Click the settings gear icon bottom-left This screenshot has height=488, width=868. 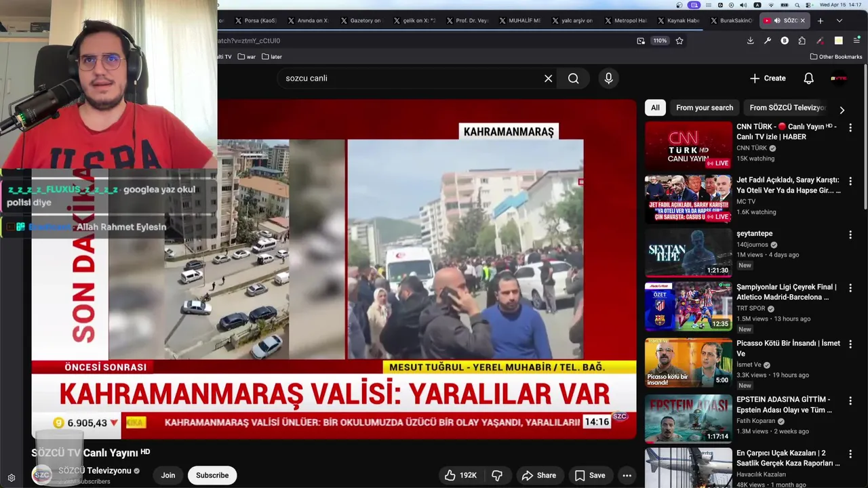11,478
